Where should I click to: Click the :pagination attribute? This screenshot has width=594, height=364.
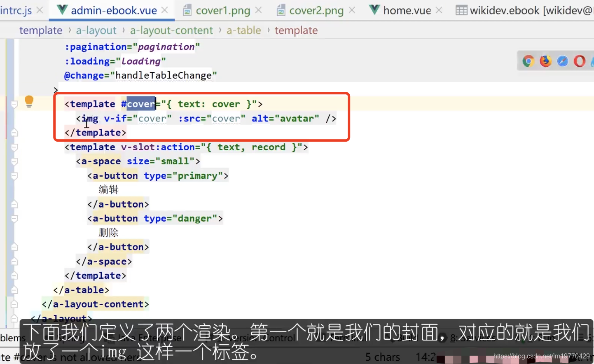pyautogui.click(x=132, y=47)
